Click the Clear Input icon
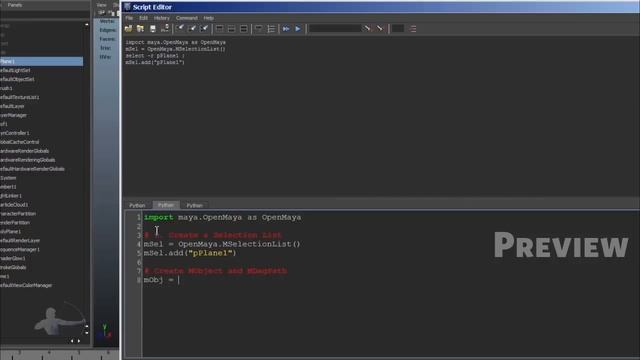The image size is (640, 360). click(x=192, y=29)
